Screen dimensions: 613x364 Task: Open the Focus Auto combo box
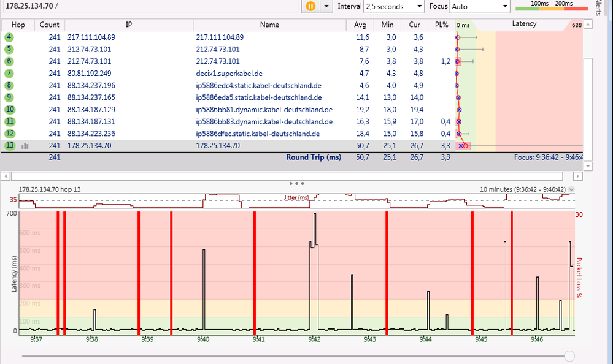pos(480,6)
